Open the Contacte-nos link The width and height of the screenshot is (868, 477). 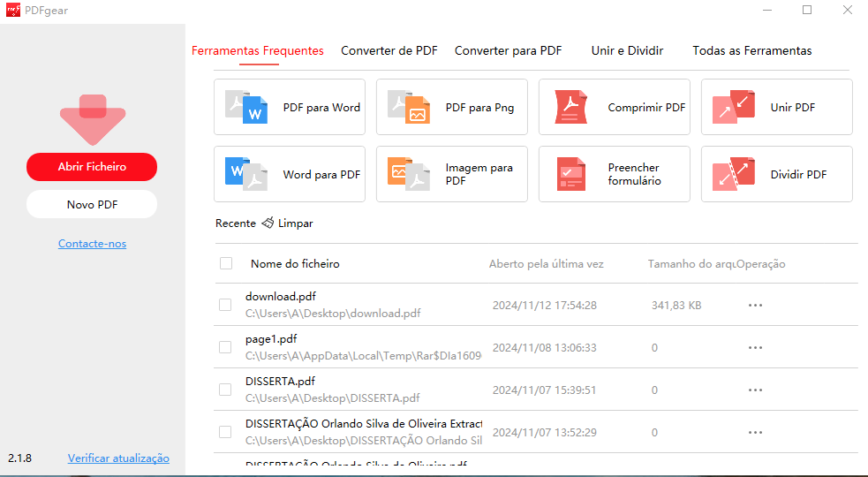pyautogui.click(x=93, y=243)
